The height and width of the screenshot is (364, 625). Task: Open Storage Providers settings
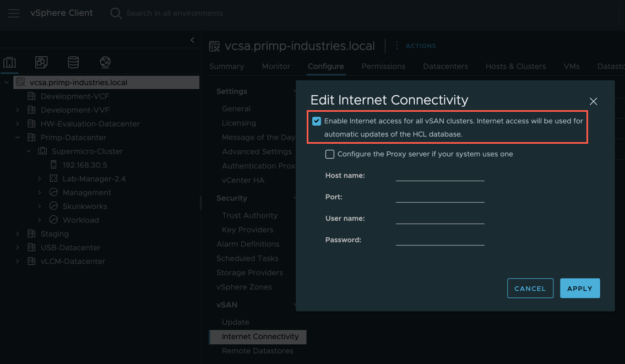(249, 273)
